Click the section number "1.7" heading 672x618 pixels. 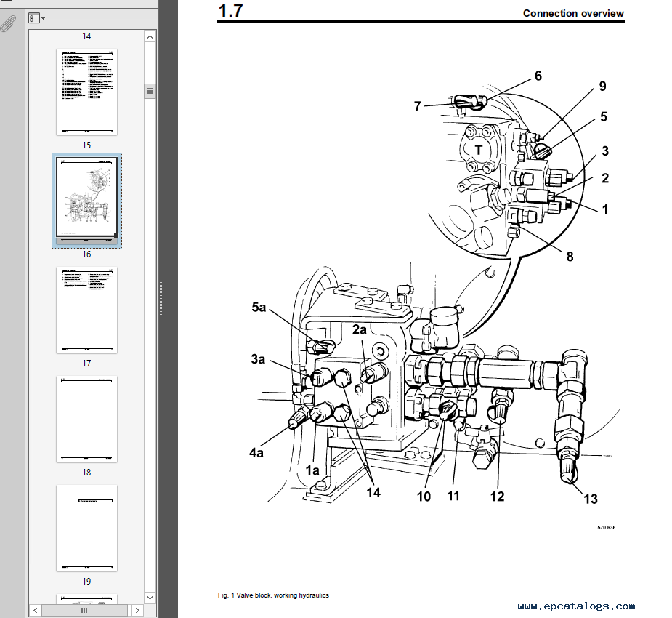230,11
